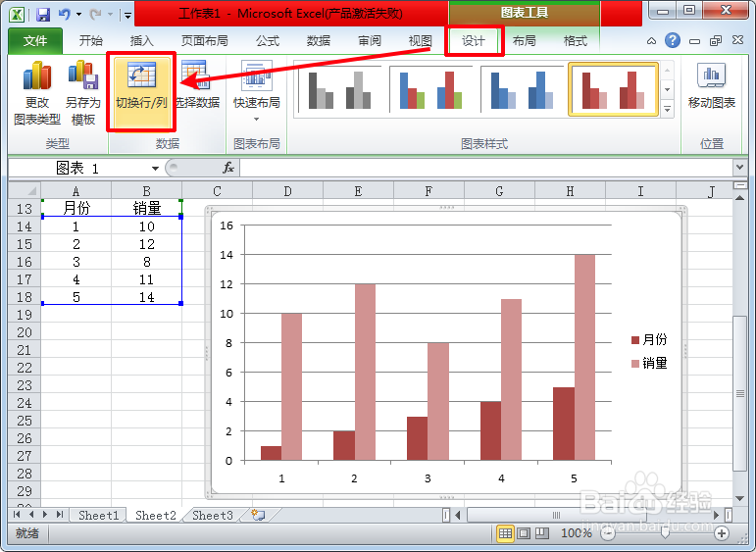This screenshot has height=552, width=756.
Task: Expand the chart styles gallery more arrow
Action: (x=668, y=109)
